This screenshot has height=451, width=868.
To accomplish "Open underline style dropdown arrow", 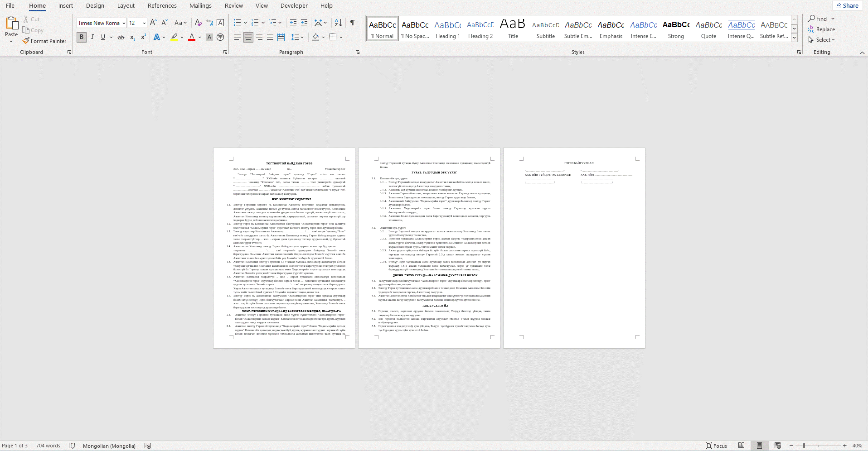I will tap(111, 37).
